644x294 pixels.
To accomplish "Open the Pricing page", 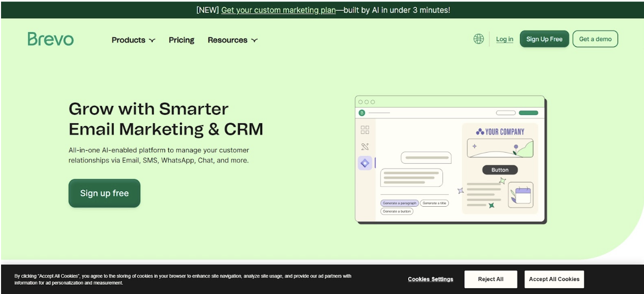I will point(181,40).
